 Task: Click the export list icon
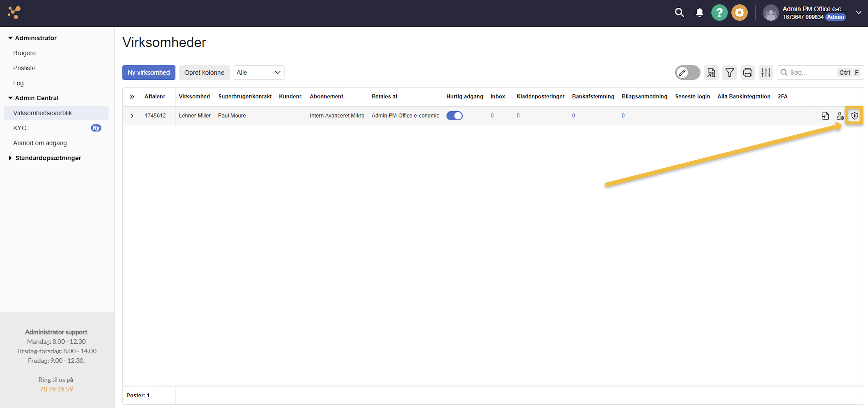711,72
